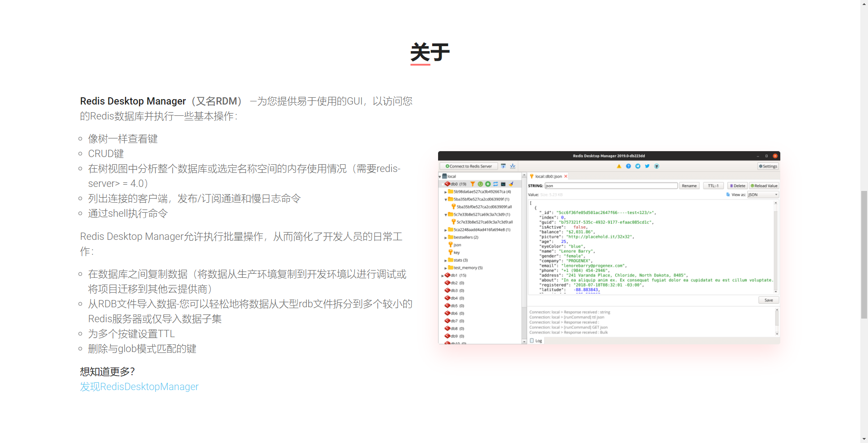Click the log panel scrollbar
The width and height of the screenshot is (868, 443).
[x=777, y=322]
